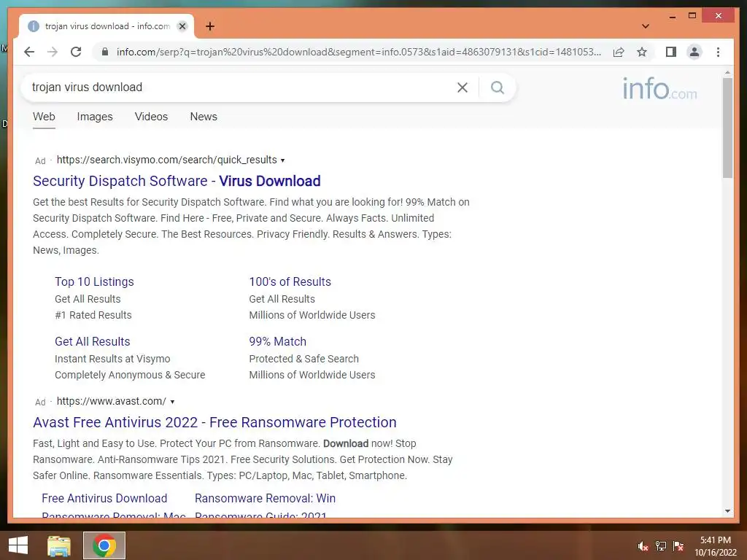
Task: Click the scrollbar down arrow
Action: [727, 511]
